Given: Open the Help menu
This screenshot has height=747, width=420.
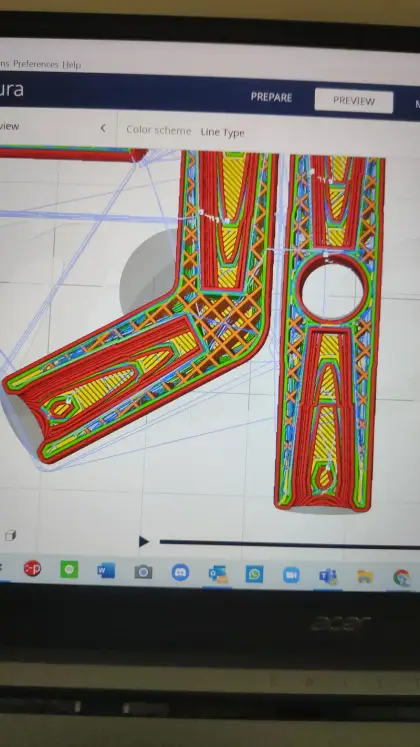Looking at the screenshot, I should [x=71, y=65].
